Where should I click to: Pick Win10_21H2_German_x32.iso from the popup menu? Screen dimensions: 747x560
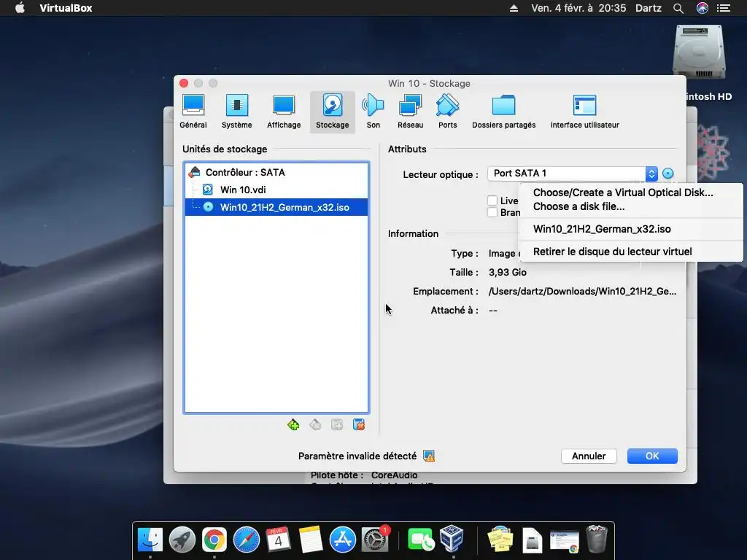[x=631, y=229]
